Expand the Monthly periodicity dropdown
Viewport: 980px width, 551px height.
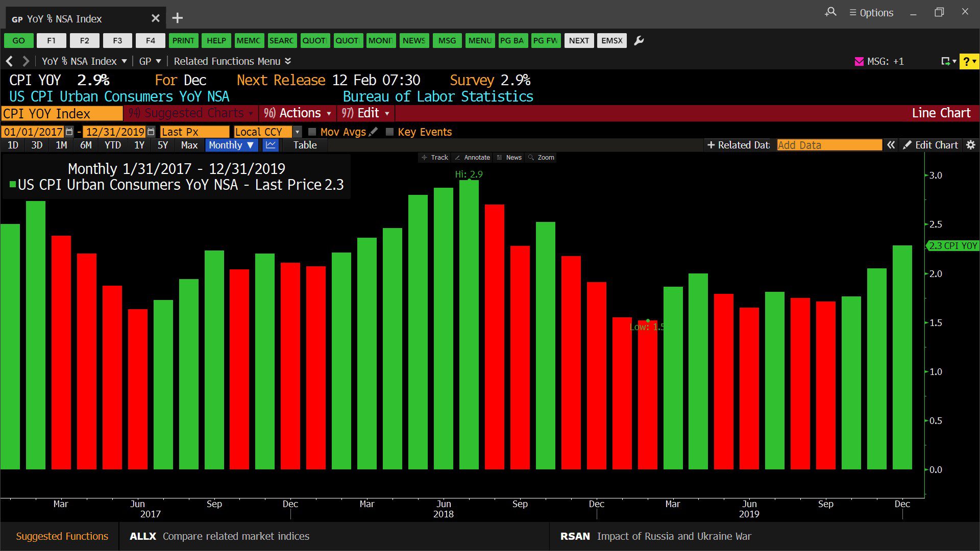point(232,145)
